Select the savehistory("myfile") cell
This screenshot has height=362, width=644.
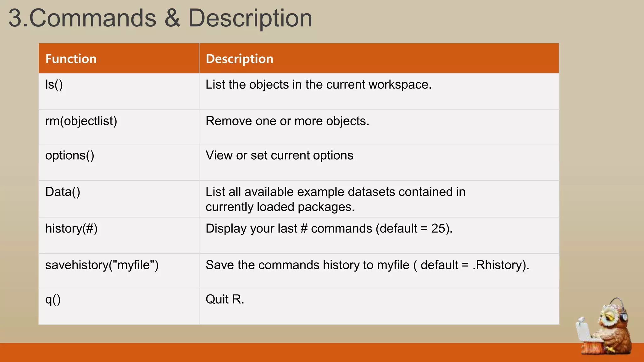coord(119,271)
